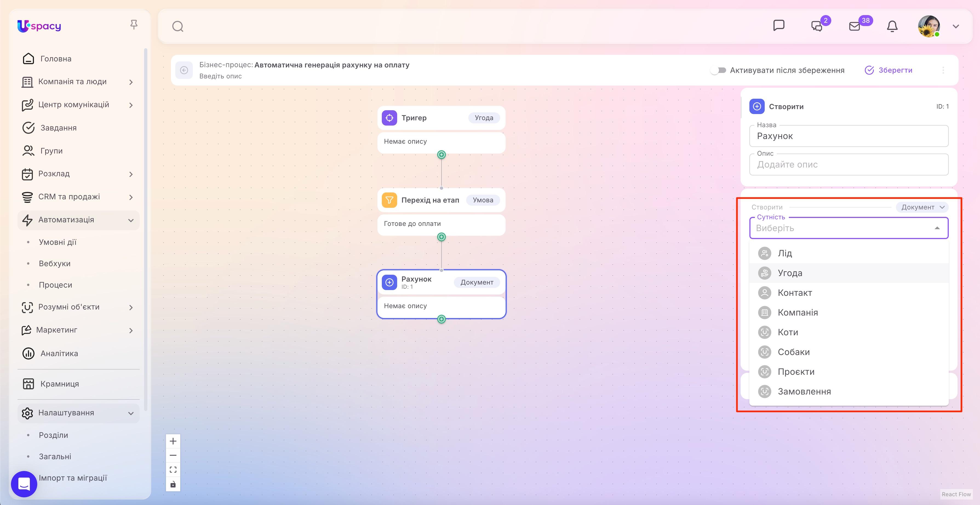Expand Компанія та люди section
The height and width of the screenshot is (505, 980).
78,82
